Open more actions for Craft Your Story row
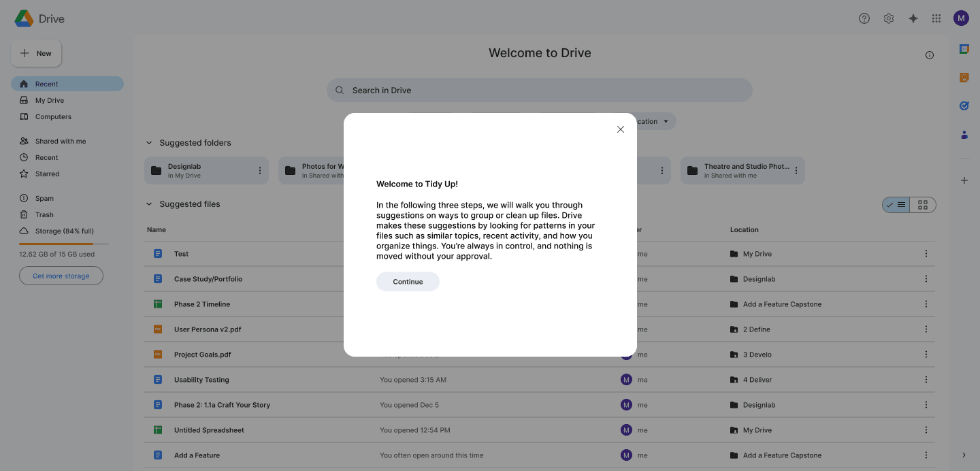The height and width of the screenshot is (471, 980). coord(926,405)
